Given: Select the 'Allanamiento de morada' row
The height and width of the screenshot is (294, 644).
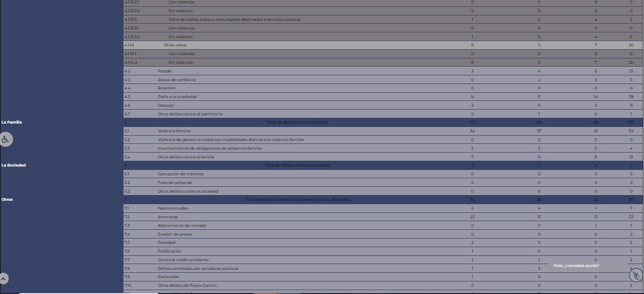Looking at the screenshot, I should (x=181, y=225).
